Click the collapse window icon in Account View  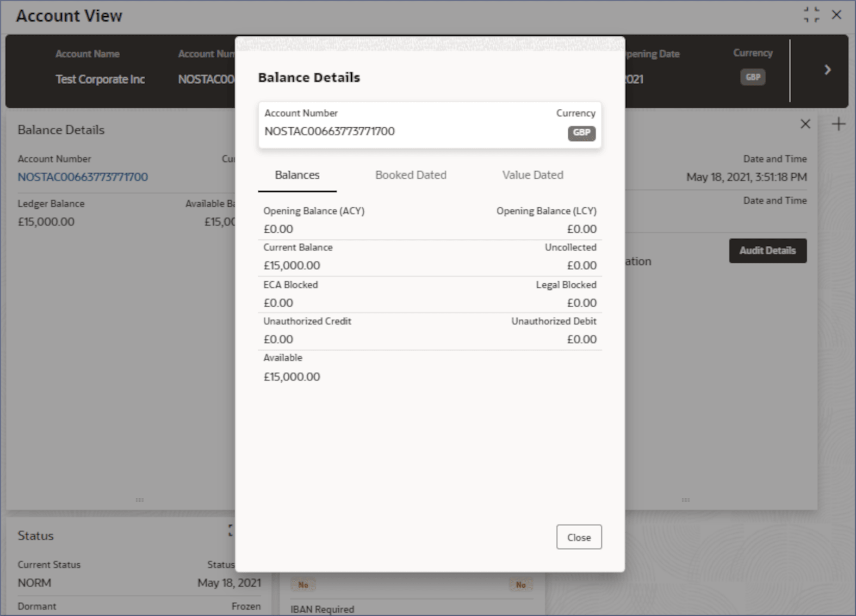click(812, 15)
